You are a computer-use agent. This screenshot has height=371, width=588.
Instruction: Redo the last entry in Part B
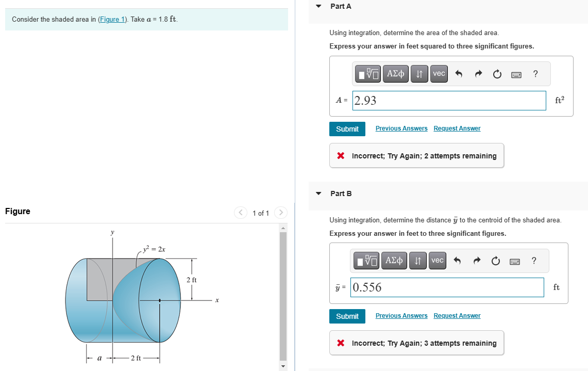[x=477, y=261]
